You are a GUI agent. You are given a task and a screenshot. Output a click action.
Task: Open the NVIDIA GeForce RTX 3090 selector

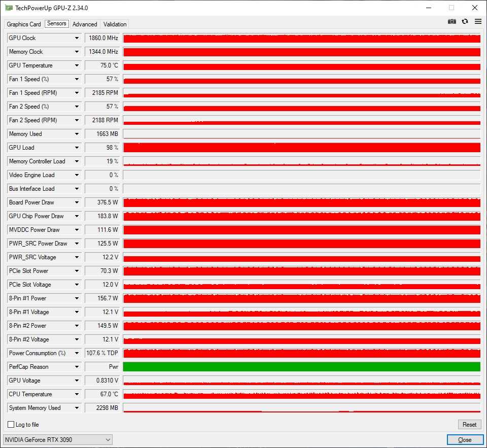click(x=58, y=439)
